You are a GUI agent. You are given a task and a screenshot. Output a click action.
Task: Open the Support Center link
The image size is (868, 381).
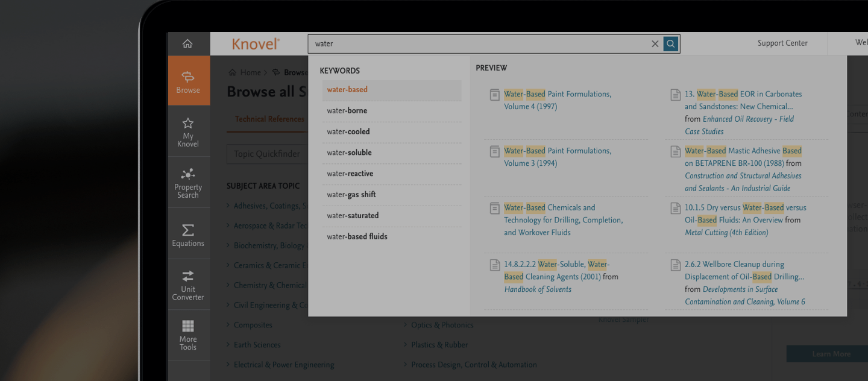[782, 43]
